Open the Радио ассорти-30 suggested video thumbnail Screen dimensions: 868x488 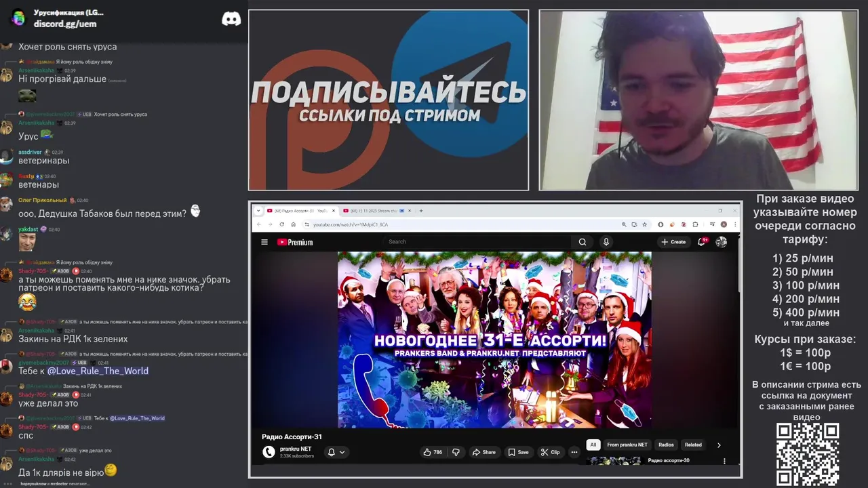coord(614,461)
